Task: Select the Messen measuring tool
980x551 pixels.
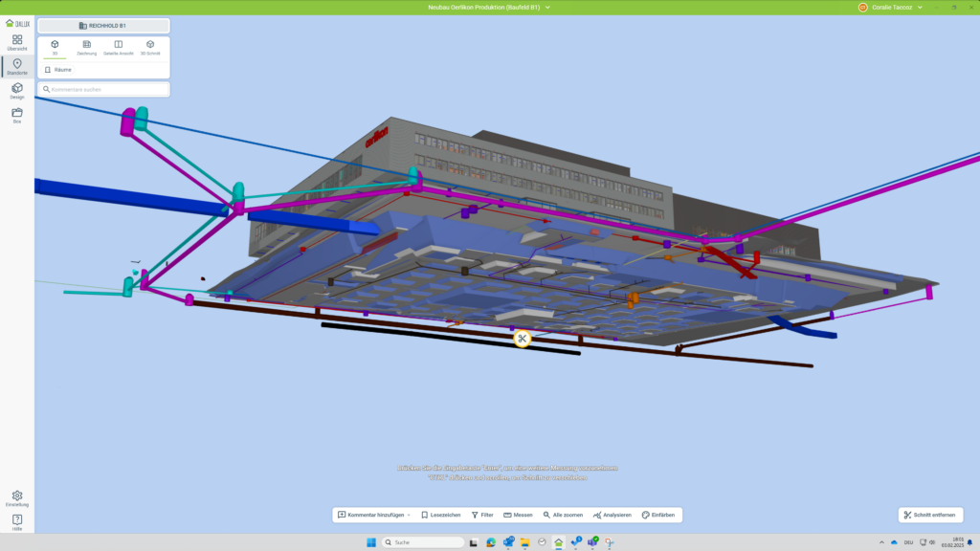Action: (518, 515)
